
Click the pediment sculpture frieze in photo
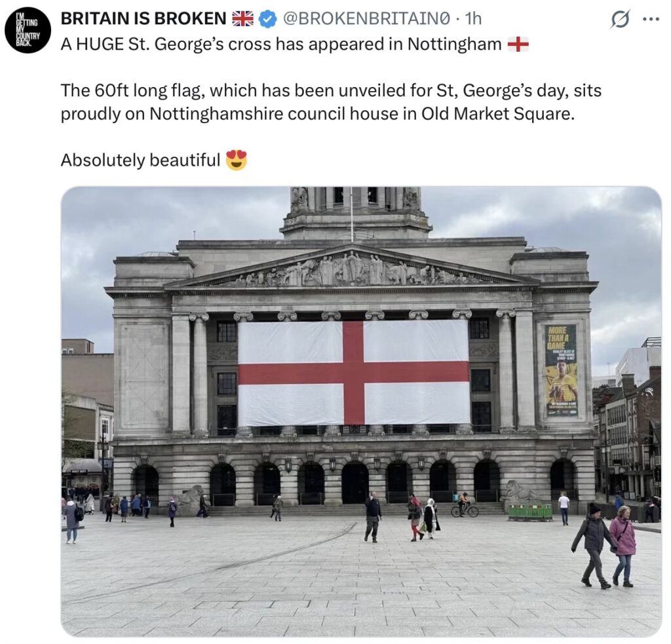352,269
